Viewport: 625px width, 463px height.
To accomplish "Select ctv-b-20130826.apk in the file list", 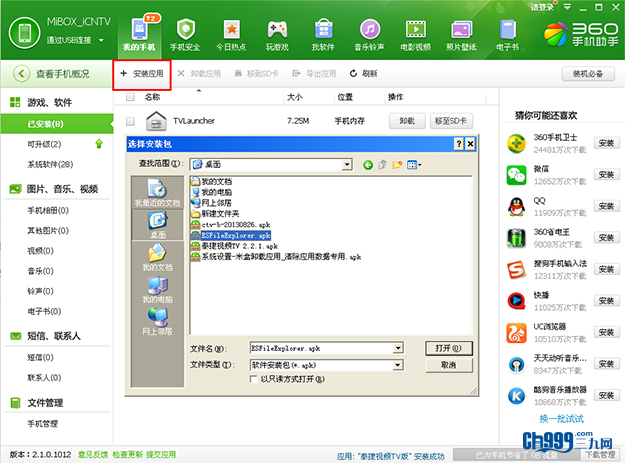I will pyautogui.click(x=234, y=225).
